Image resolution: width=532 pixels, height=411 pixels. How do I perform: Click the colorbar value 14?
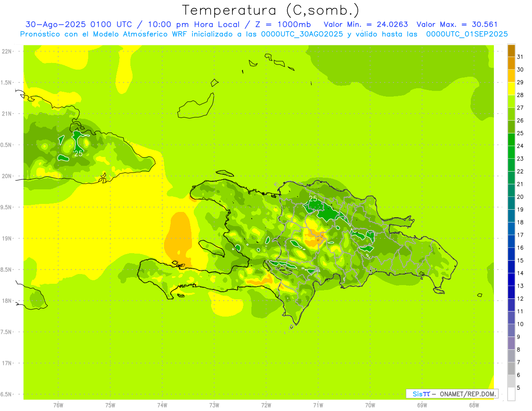(x=520, y=273)
